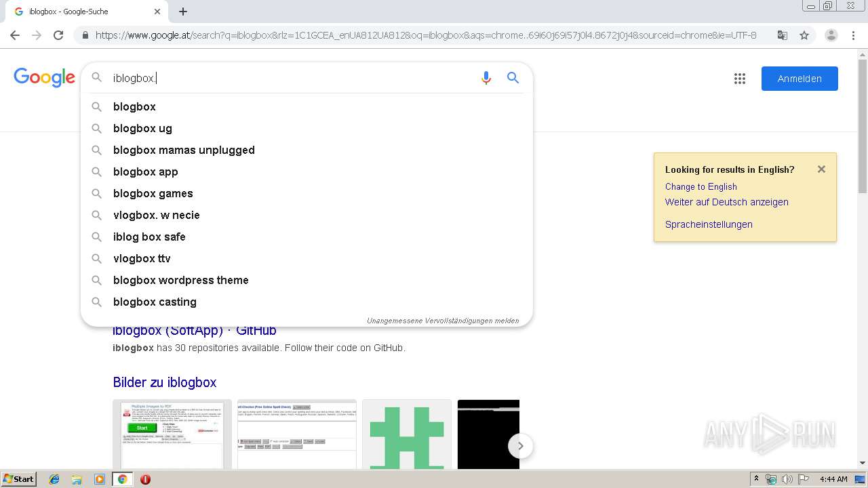Click the Chrome taskbar icon
The height and width of the screenshot is (488, 868).
tap(122, 479)
